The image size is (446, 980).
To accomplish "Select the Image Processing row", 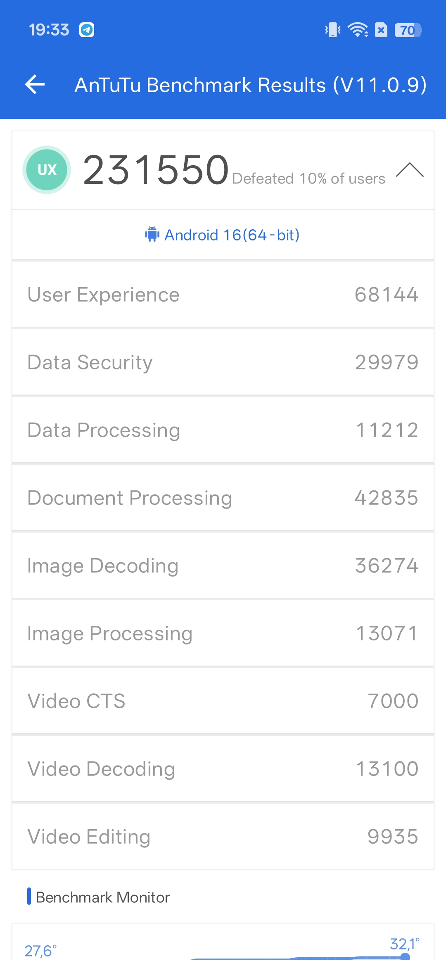I will pos(223,633).
